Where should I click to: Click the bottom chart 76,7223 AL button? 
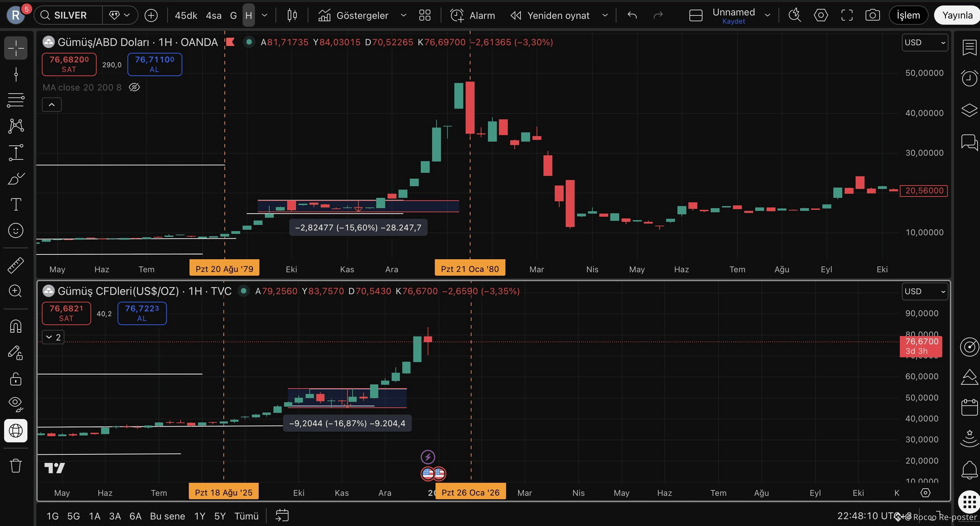coord(142,313)
